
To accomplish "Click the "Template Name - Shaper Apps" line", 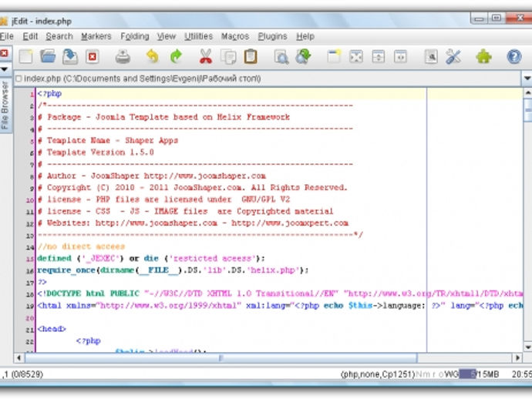I will point(108,140).
